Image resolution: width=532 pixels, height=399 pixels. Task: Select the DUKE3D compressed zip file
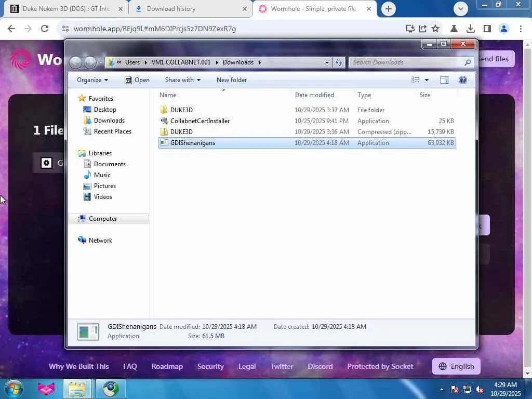[x=307, y=131]
